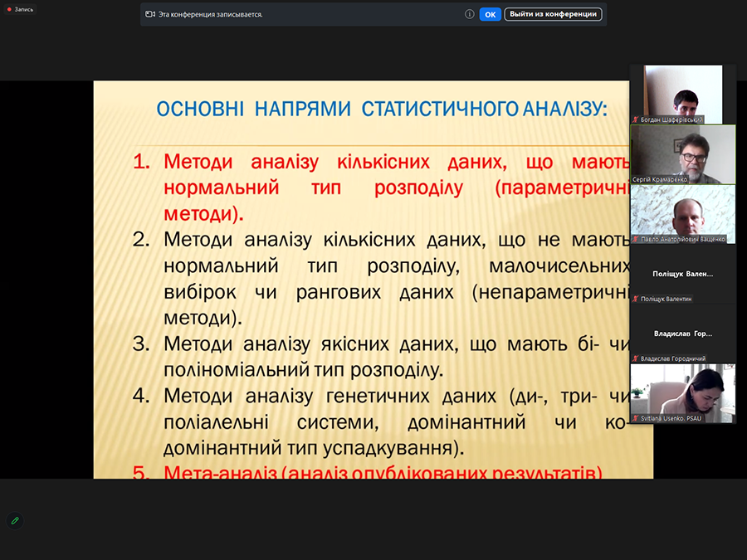The height and width of the screenshot is (560, 747).
Task: Click slide title "ОСНОВНІ НАПРЯМИ СТАТИСТИЧНОГО АНАЛІЗУ:"
Action: coord(382,109)
